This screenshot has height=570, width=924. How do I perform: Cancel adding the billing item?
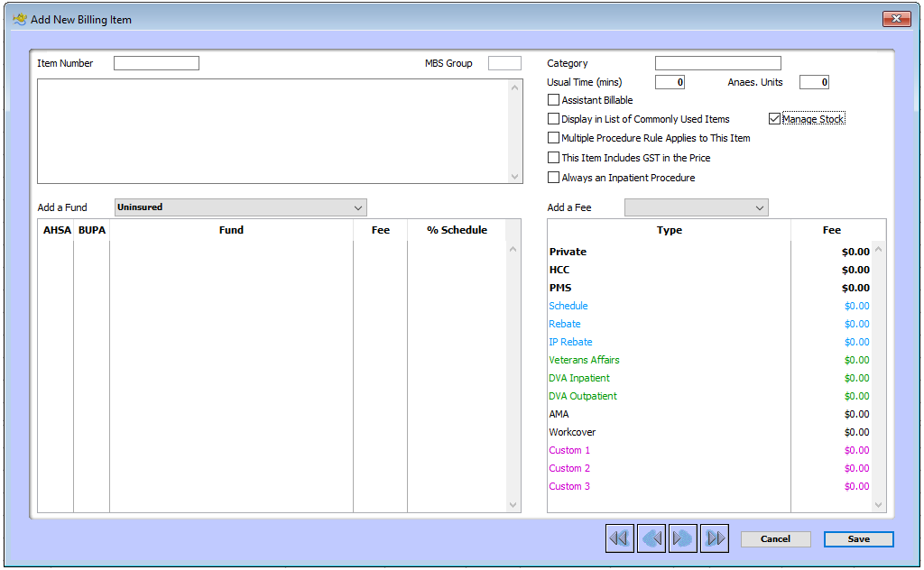(775, 538)
